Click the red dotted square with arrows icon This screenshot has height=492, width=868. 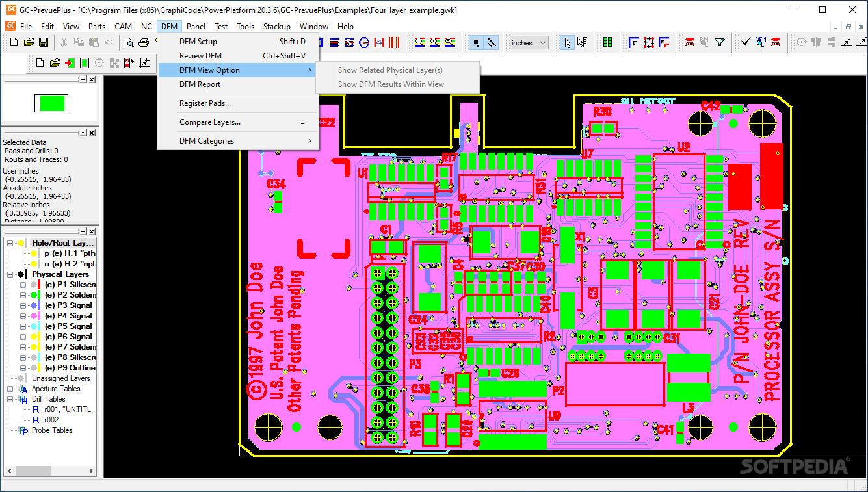(x=648, y=43)
